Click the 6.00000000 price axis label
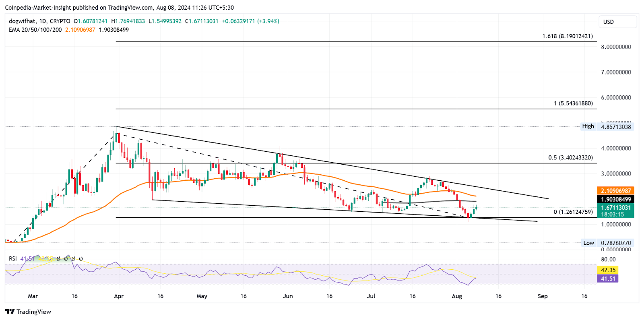This screenshot has width=644, height=320. pos(616,97)
